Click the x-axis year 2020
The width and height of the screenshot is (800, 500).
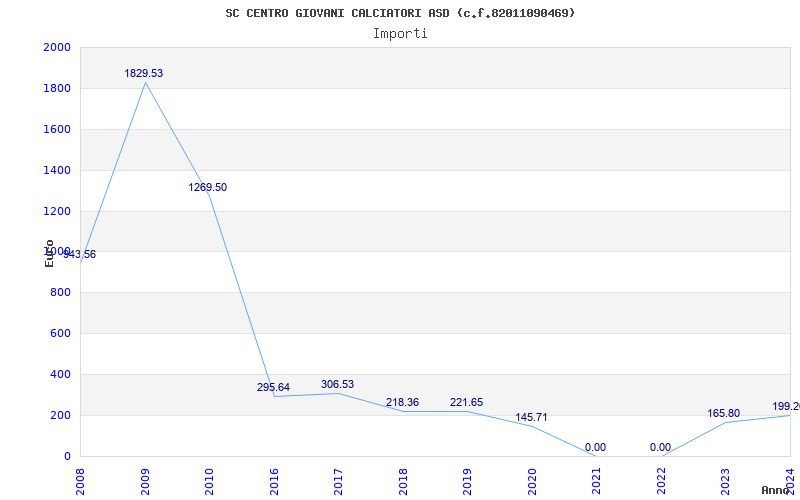tap(533, 482)
